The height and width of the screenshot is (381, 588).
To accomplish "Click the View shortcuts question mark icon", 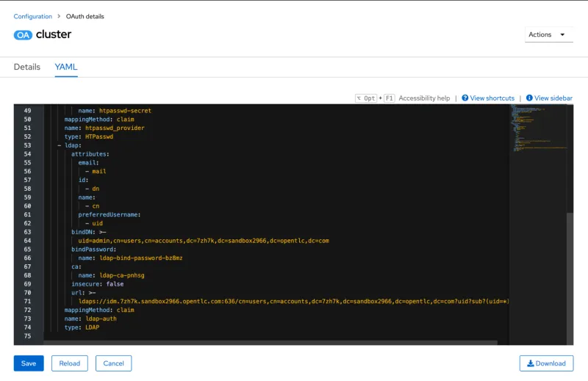I will pyautogui.click(x=465, y=98).
